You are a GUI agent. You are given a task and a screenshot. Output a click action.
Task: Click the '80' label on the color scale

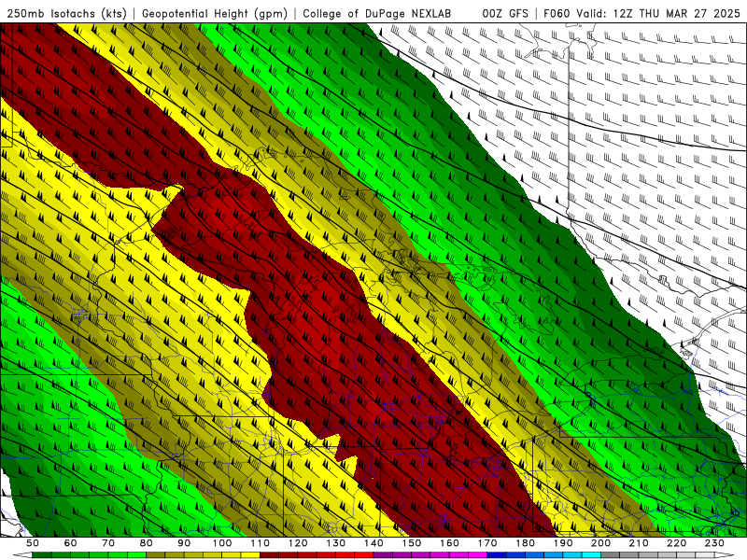(x=147, y=543)
